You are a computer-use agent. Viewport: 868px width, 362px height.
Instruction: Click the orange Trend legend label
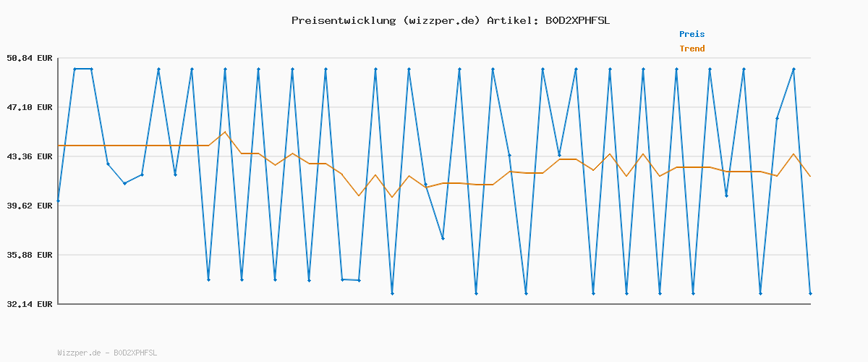coord(692,49)
